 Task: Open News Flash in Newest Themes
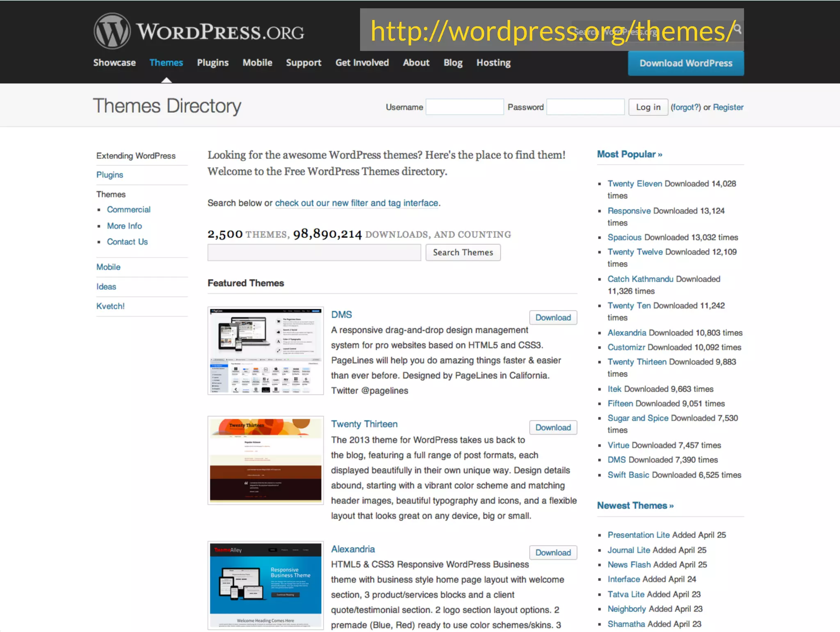[629, 565]
